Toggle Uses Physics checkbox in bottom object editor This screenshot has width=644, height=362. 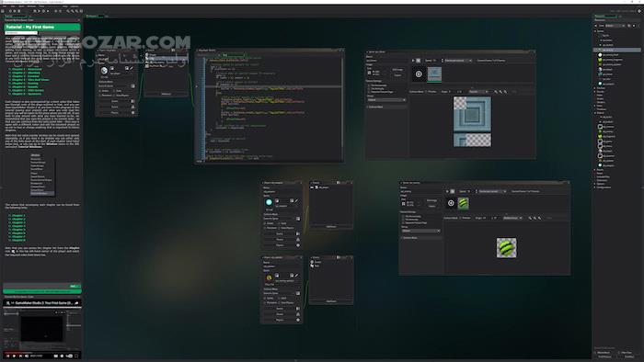(x=280, y=302)
